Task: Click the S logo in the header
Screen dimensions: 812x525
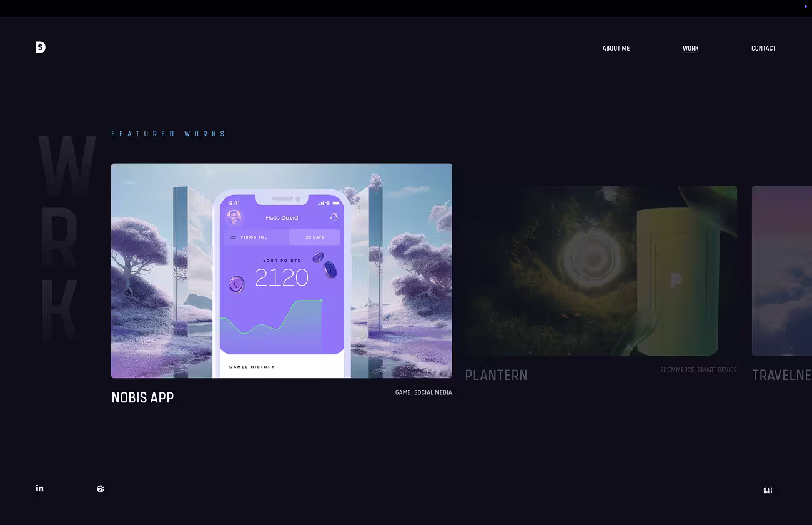Action: (x=41, y=47)
